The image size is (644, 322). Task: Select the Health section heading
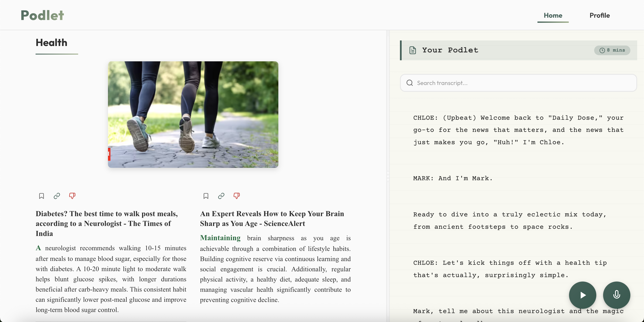click(x=52, y=43)
